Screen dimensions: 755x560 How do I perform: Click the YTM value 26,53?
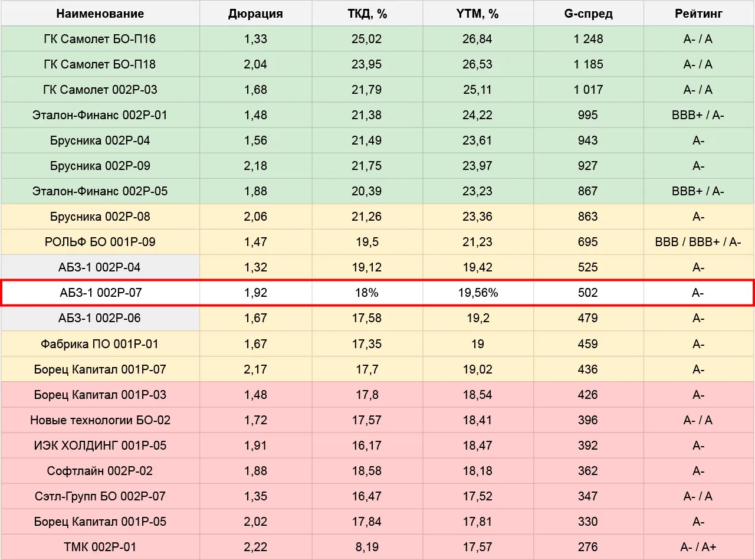coord(478,64)
